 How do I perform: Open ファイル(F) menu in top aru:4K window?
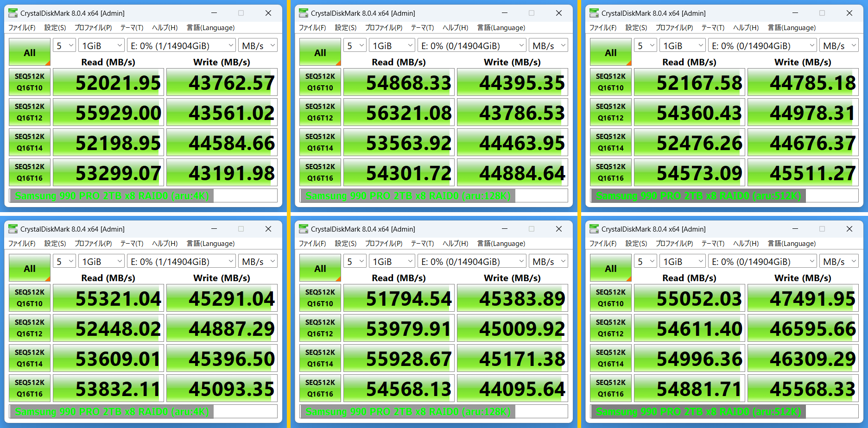pyautogui.click(x=22, y=28)
